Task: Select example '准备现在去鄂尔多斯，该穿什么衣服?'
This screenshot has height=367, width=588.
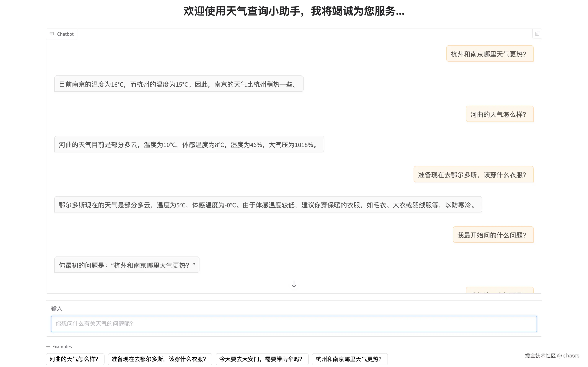Action: coord(160,359)
